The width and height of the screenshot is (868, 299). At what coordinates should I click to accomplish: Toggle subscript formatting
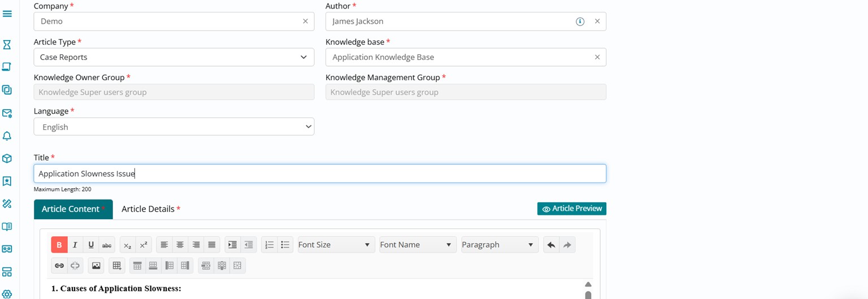point(128,245)
